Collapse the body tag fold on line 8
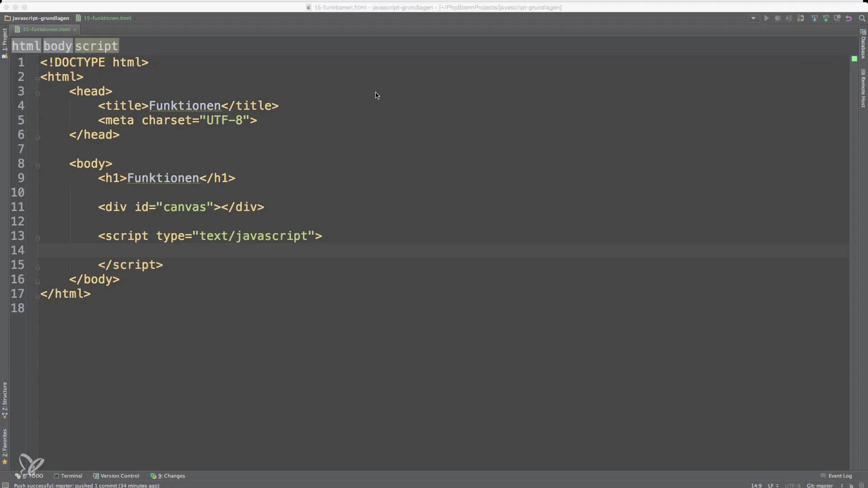 [x=38, y=165]
